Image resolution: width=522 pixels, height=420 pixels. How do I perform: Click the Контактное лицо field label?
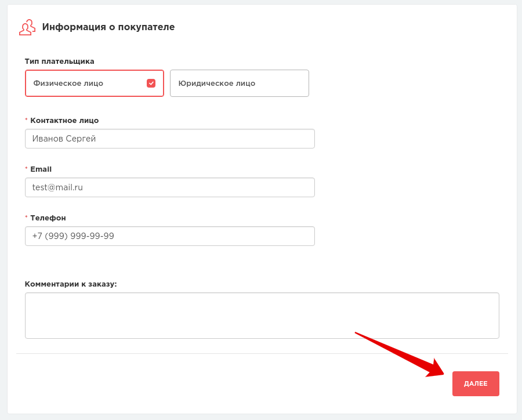coord(64,121)
